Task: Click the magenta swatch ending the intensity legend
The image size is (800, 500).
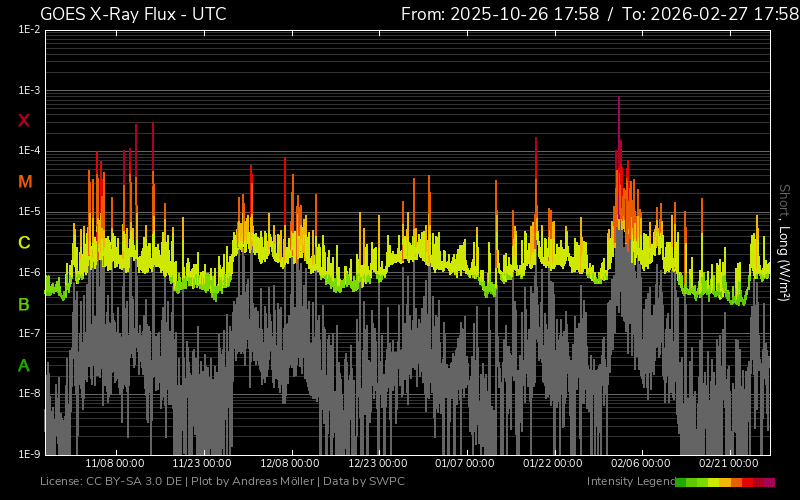Action: [769, 482]
